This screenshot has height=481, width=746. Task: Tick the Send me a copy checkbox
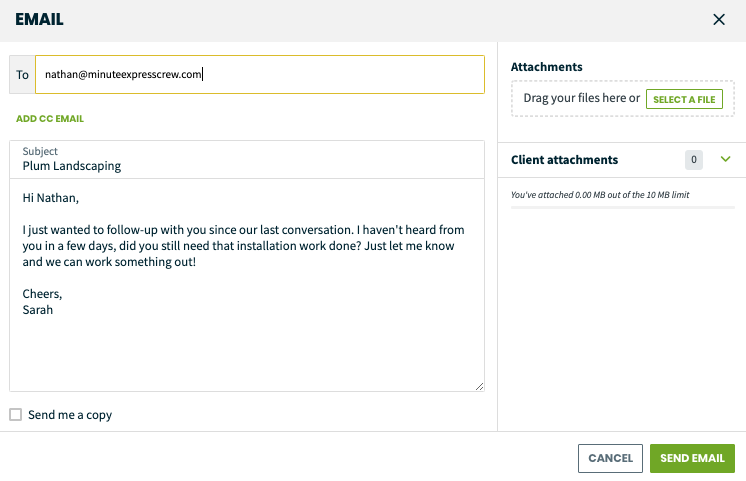point(16,414)
